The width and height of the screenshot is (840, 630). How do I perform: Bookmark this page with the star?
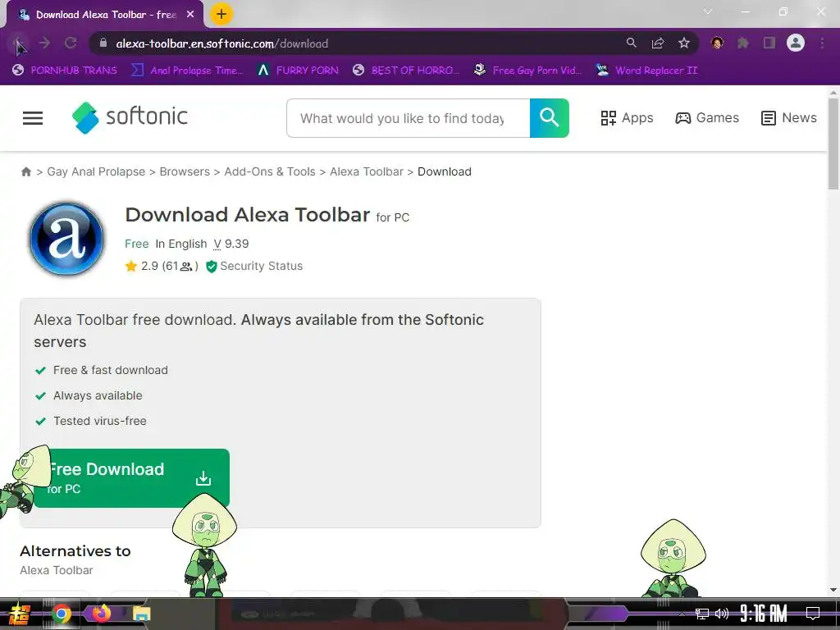[684, 43]
